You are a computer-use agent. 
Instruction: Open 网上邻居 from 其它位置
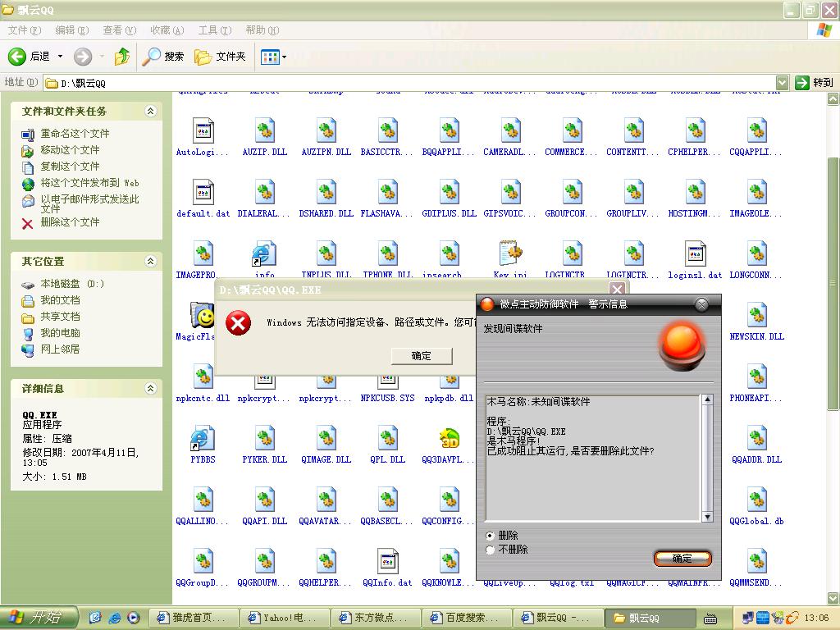coord(60,349)
